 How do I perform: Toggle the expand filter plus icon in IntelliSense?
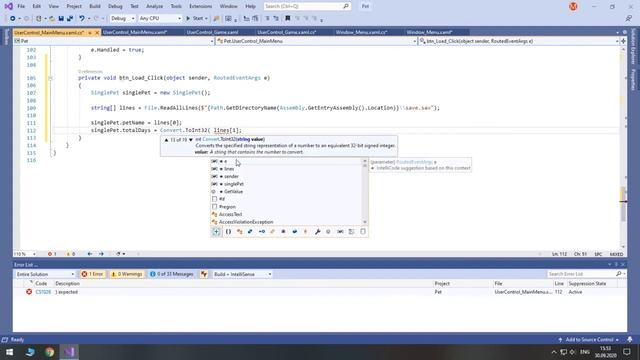(x=216, y=231)
